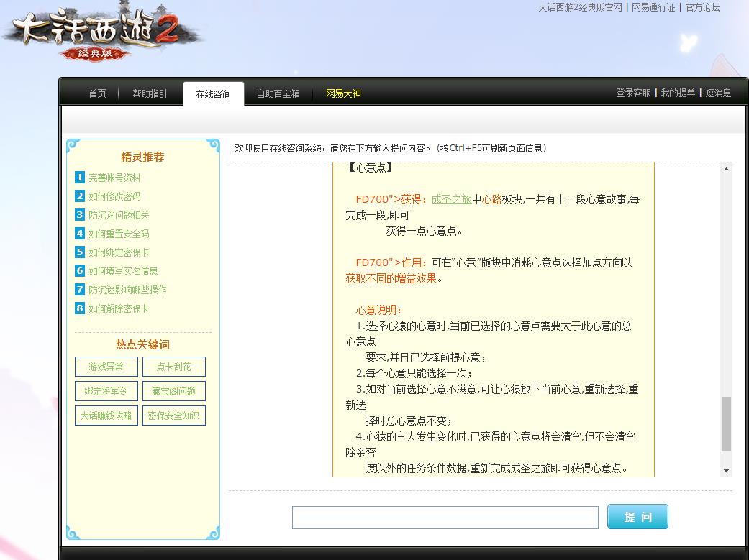Open the 如何填写实名信息 recommendation

(123, 271)
